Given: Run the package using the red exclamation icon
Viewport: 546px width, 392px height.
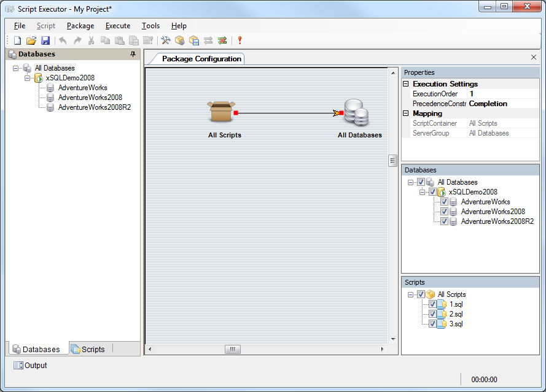Looking at the screenshot, I should pos(240,40).
